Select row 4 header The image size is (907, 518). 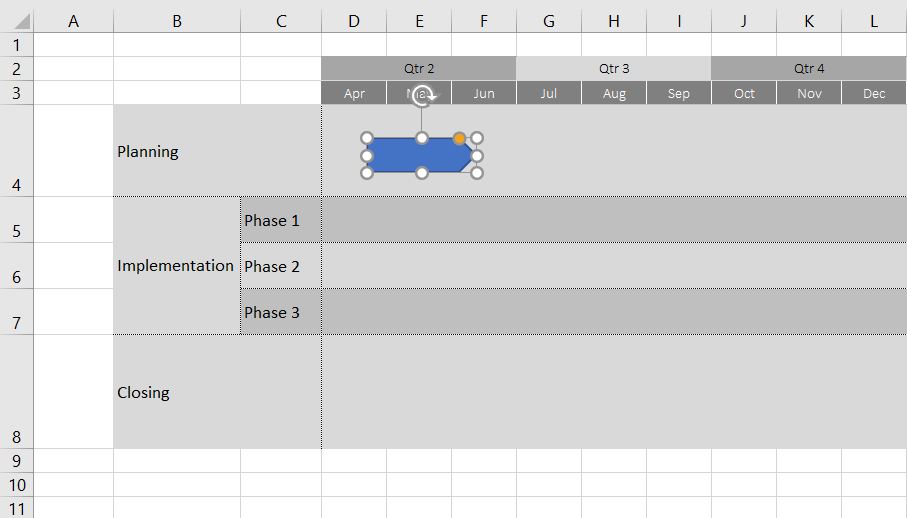pos(16,151)
